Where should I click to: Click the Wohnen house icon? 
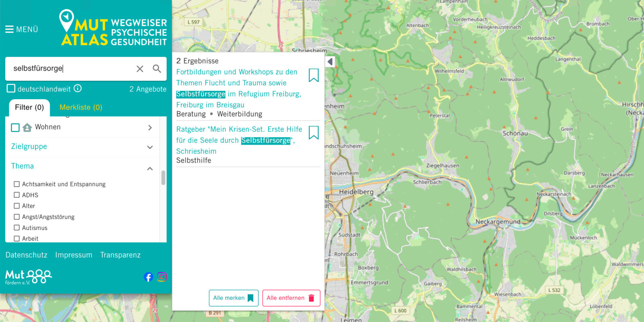27,127
